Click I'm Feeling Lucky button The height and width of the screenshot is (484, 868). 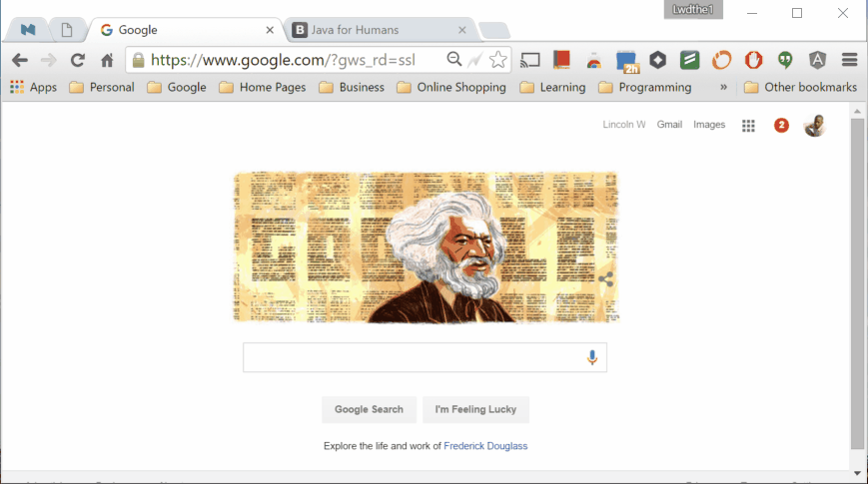point(475,409)
